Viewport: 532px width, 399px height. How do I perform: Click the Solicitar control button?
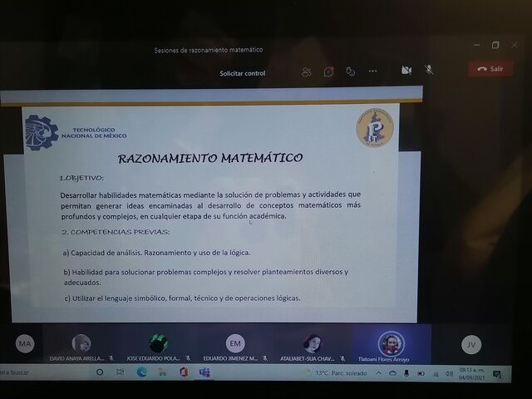point(242,73)
